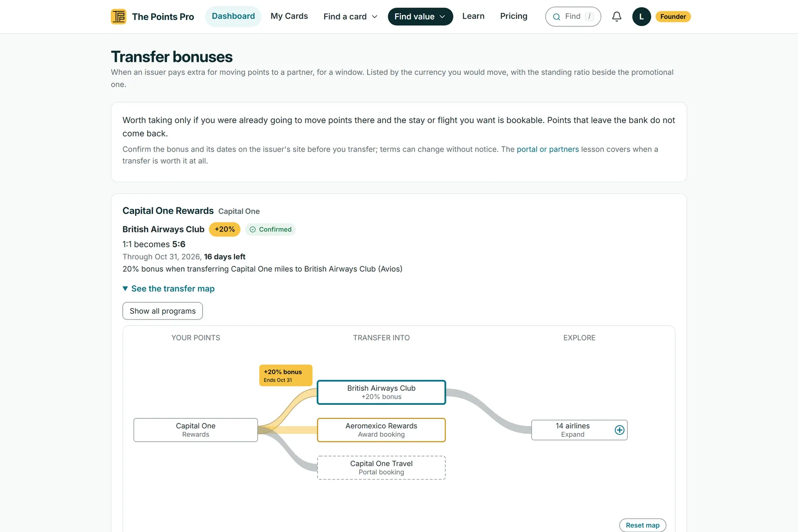Click the '1:1 becomes 5:6' ratio text
This screenshot has height=532, width=798.
[x=154, y=244]
